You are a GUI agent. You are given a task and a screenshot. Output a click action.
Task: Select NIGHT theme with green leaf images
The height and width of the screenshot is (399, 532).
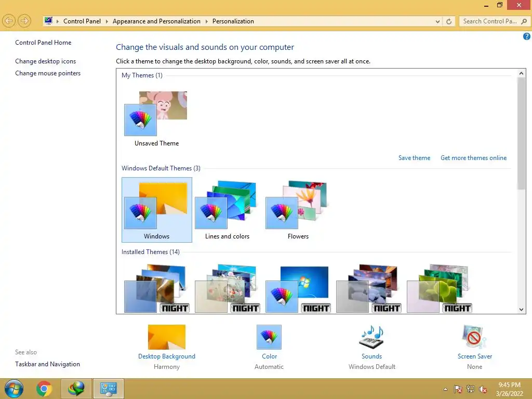[x=440, y=288]
